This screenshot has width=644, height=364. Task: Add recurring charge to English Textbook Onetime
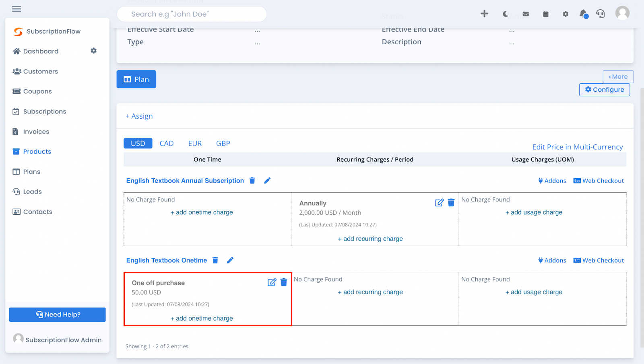pyautogui.click(x=370, y=292)
